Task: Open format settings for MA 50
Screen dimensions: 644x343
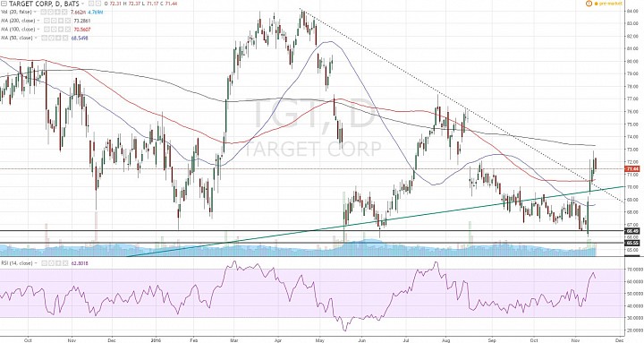Action: (51, 38)
